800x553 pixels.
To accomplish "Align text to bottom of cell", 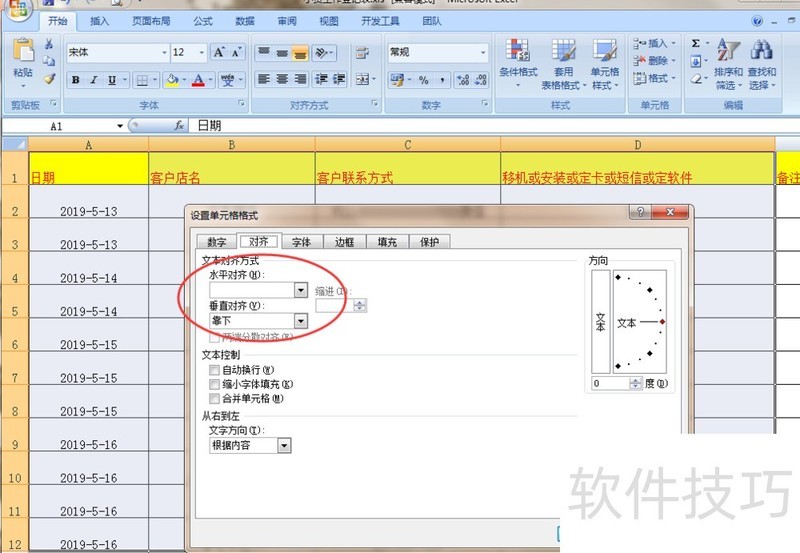I will [300, 53].
